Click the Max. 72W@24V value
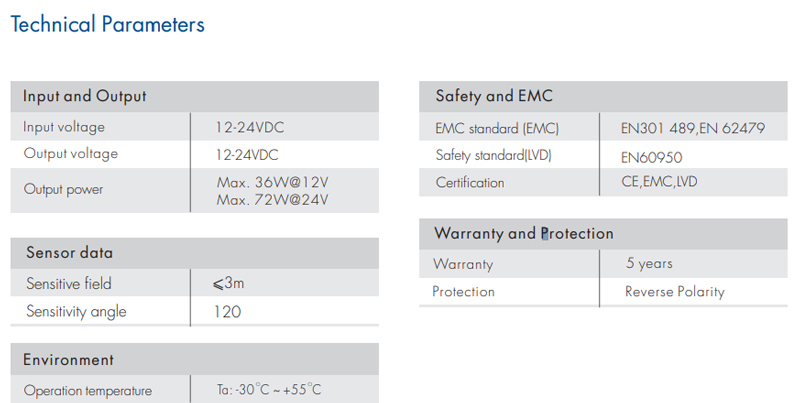The width and height of the screenshot is (800, 403). (x=272, y=199)
